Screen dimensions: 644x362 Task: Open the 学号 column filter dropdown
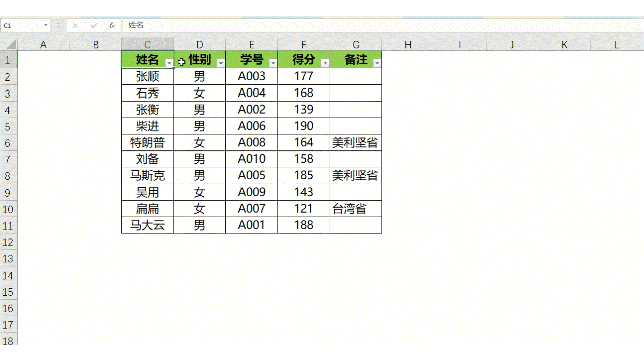tap(273, 63)
